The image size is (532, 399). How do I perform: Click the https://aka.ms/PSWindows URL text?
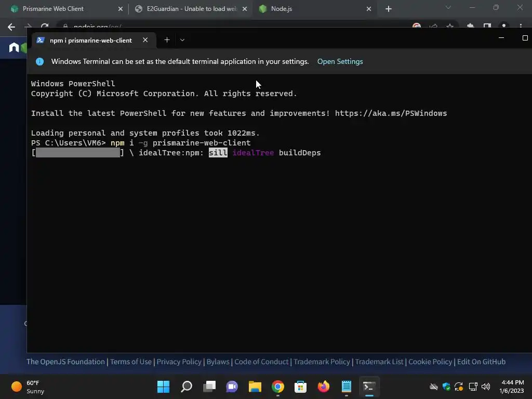[x=391, y=113]
